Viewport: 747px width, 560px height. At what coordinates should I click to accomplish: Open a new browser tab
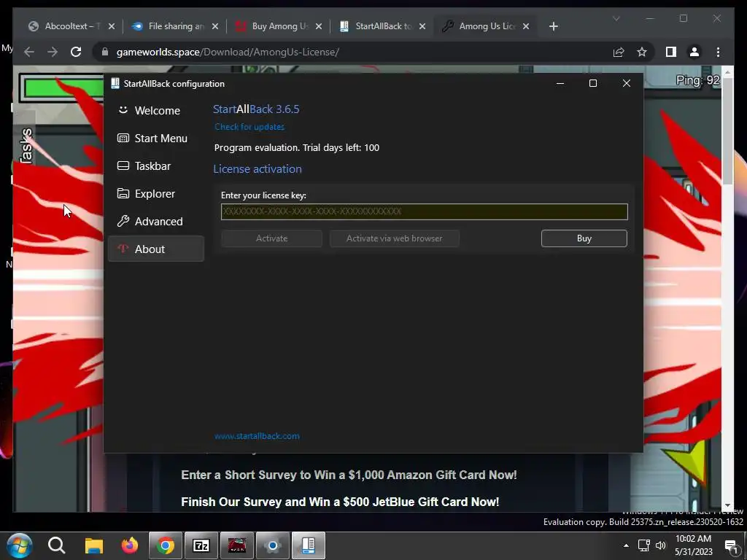click(x=553, y=26)
